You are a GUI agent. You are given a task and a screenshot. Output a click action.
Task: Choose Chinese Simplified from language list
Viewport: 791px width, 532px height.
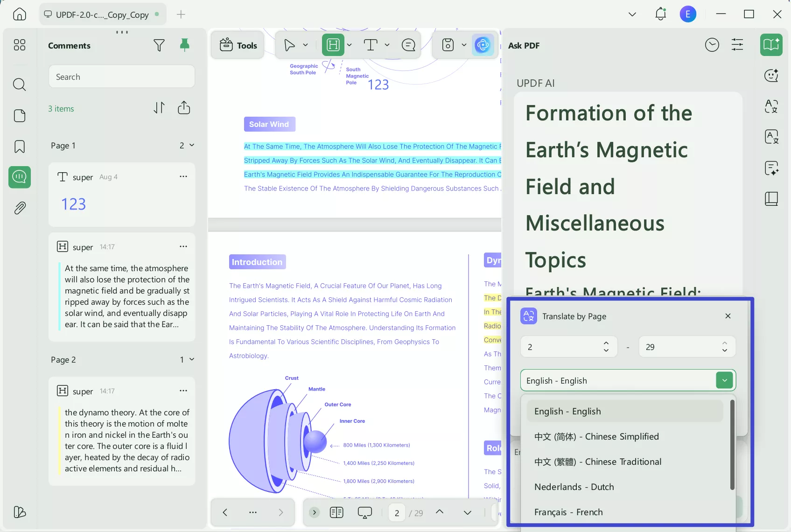pos(625,436)
